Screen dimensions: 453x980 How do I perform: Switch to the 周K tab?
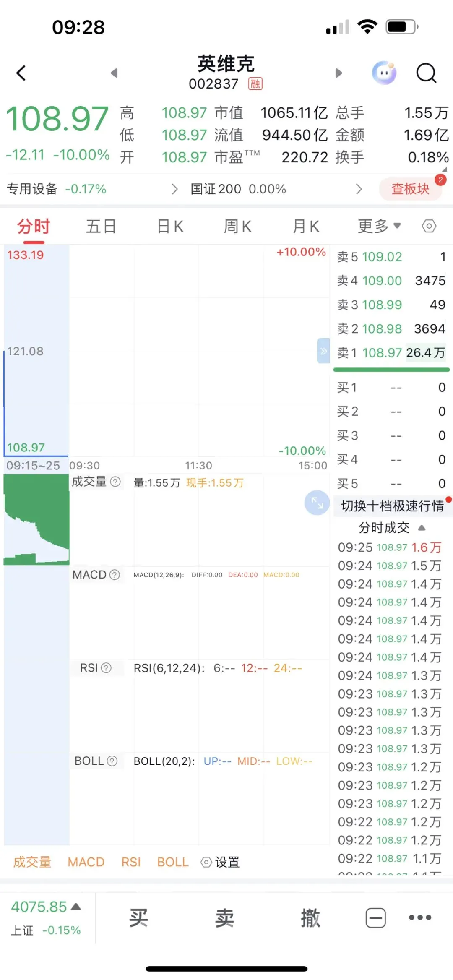(x=237, y=227)
